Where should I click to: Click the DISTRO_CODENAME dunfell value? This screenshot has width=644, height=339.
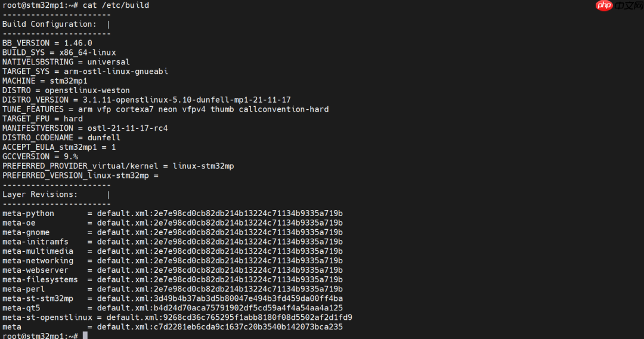coord(104,138)
